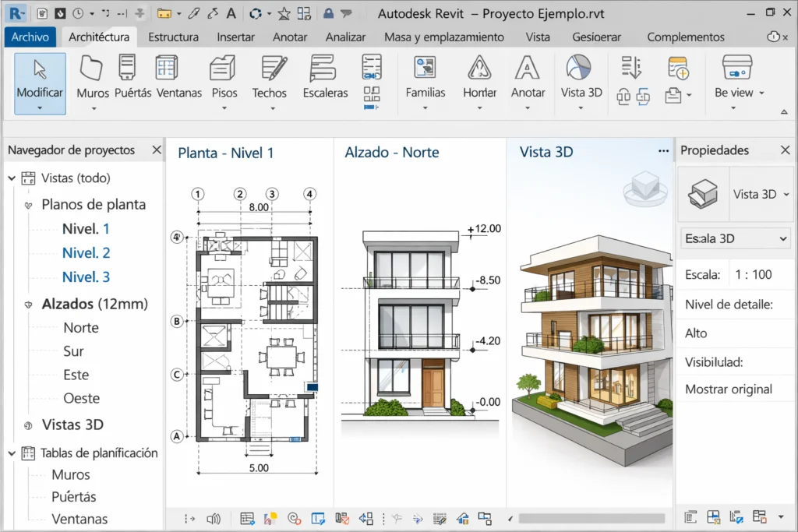Click the sun/shadow settings icon in view bar
This screenshot has height=532, width=798.
(270, 517)
